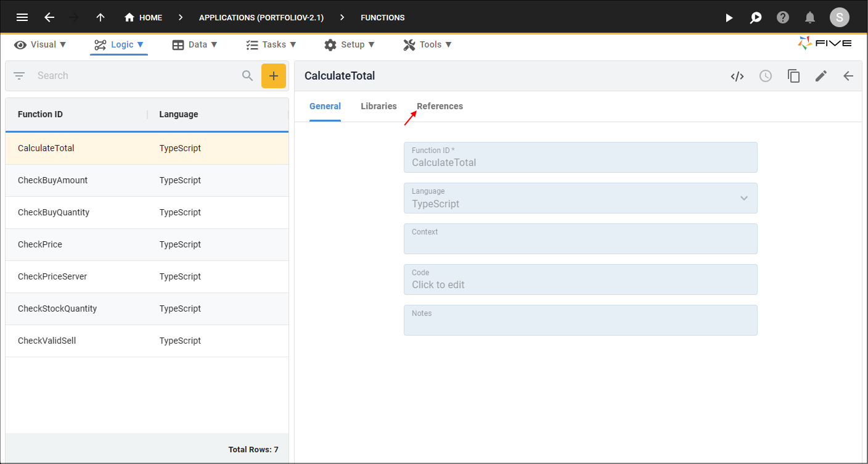
Task: Click the Context field
Action: pyautogui.click(x=581, y=239)
